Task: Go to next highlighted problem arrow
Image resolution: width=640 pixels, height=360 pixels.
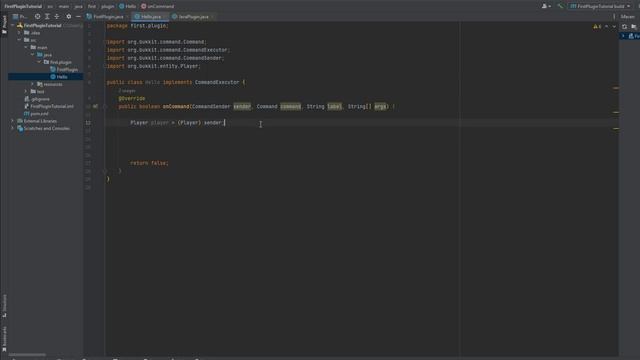Action: pos(614,27)
